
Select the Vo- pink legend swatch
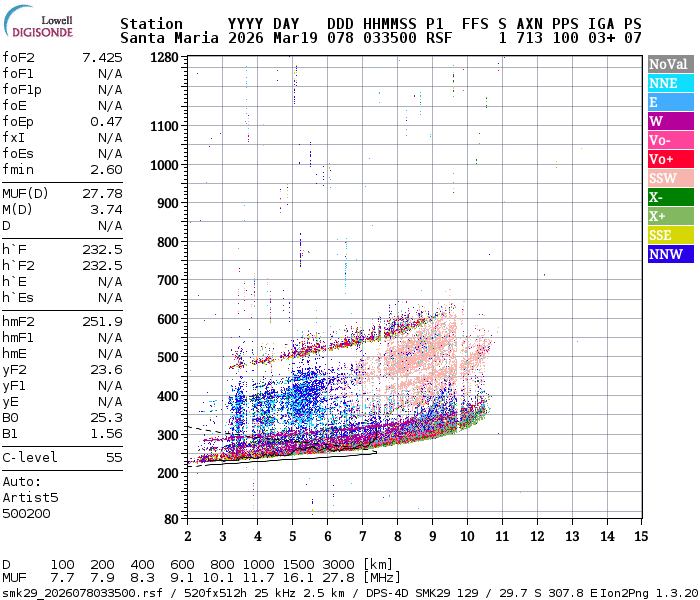coord(670,141)
